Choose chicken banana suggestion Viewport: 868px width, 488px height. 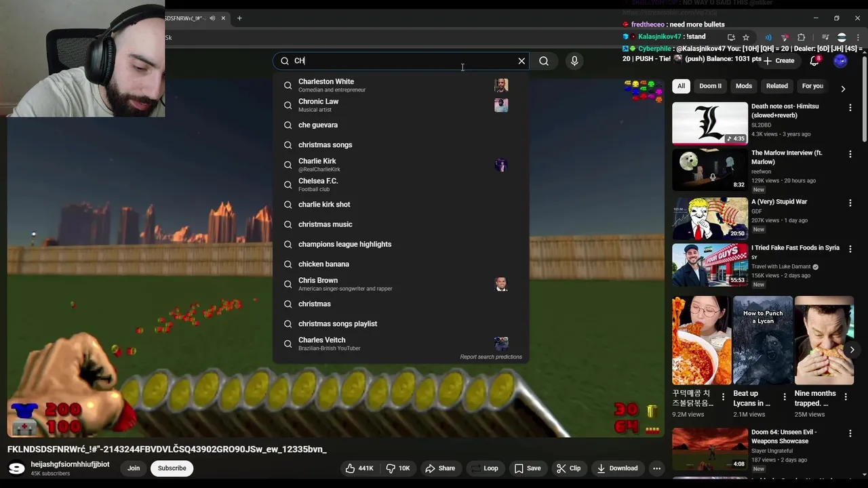point(401,264)
